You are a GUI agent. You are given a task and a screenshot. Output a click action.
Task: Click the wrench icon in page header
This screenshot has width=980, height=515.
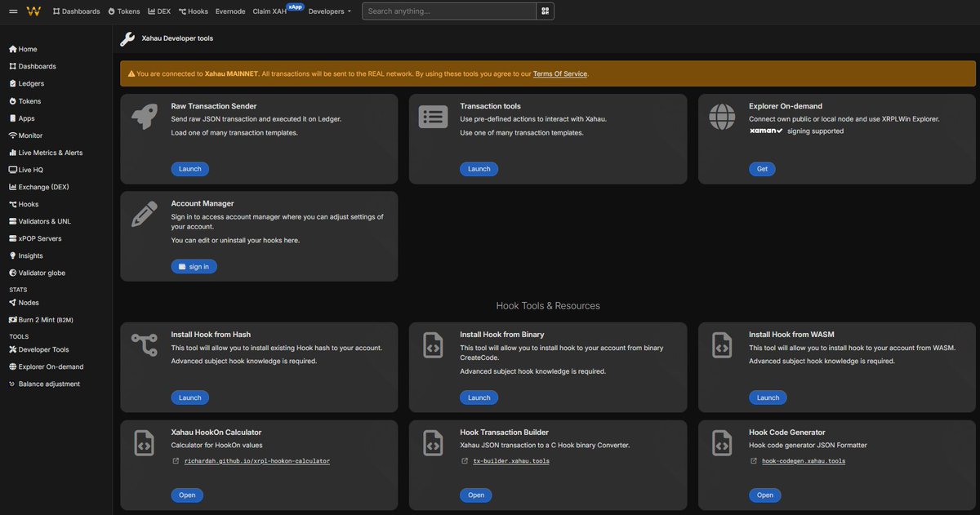[127, 38]
